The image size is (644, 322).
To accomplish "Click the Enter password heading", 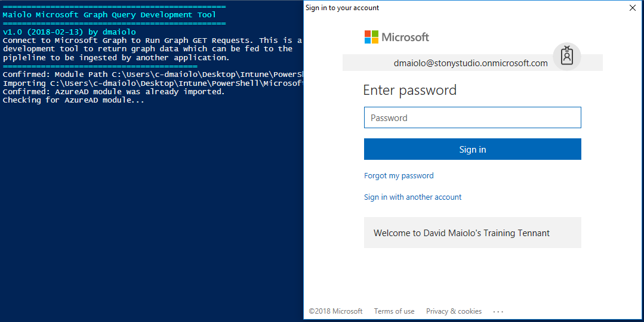I will (410, 90).
